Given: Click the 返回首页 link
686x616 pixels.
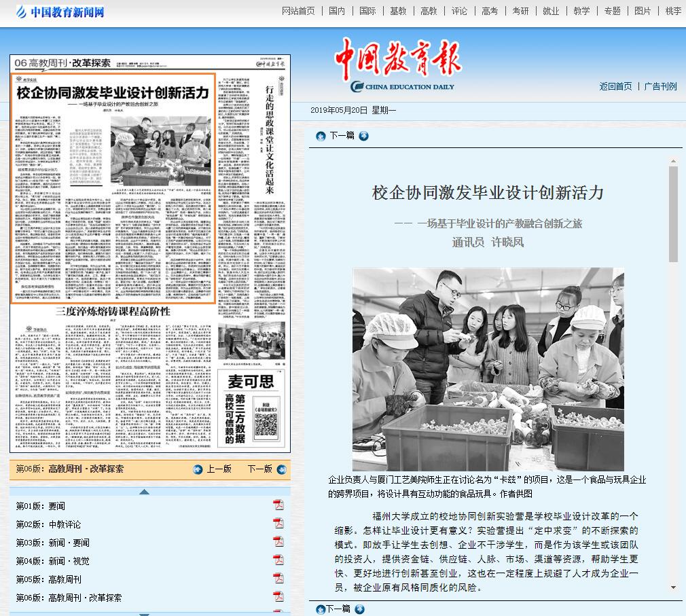Looking at the screenshot, I should [615, 86].
